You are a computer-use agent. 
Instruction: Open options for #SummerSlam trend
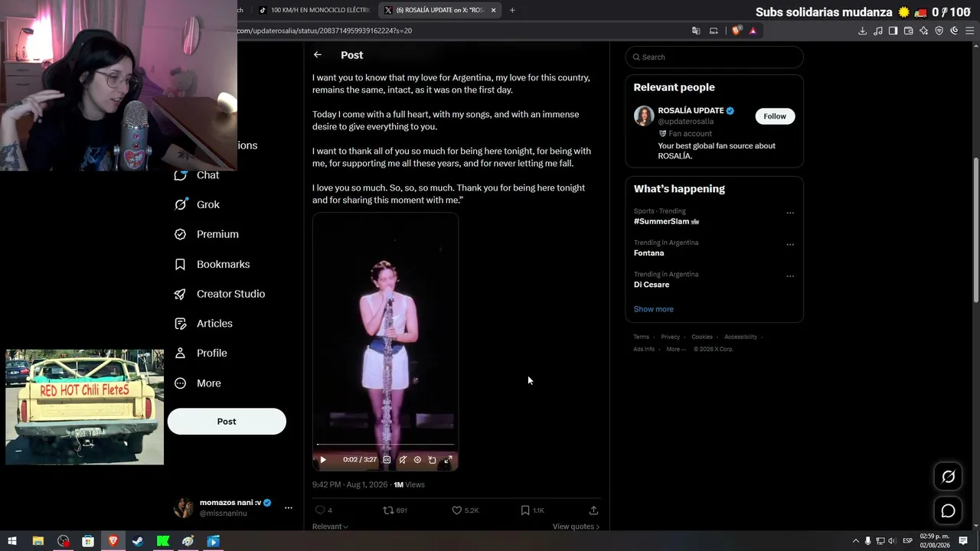pos(790,213)
